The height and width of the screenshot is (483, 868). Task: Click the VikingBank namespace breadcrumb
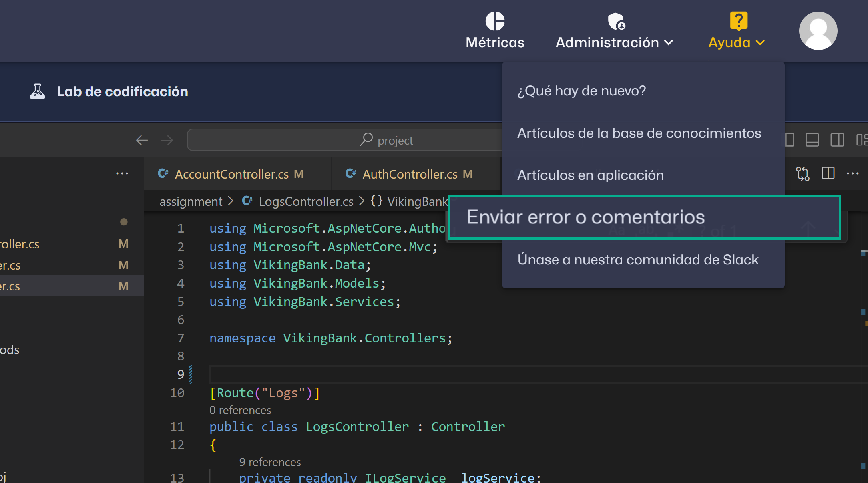point(417,201)
